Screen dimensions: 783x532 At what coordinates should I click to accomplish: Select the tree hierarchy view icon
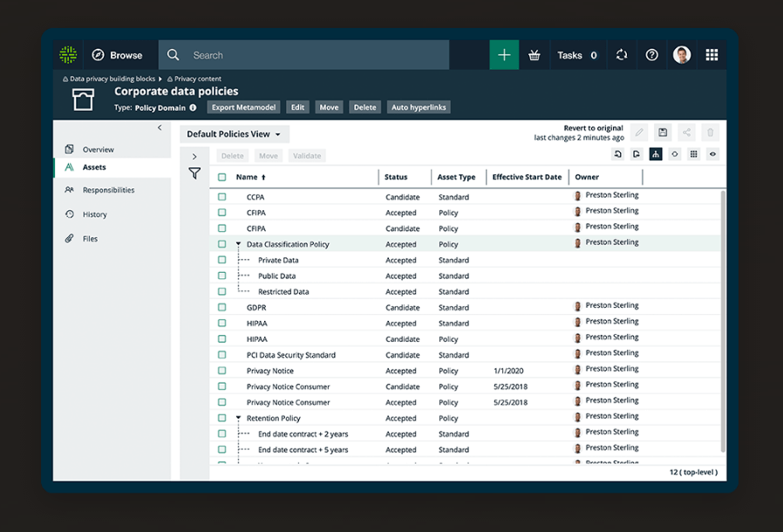[656, 153]
